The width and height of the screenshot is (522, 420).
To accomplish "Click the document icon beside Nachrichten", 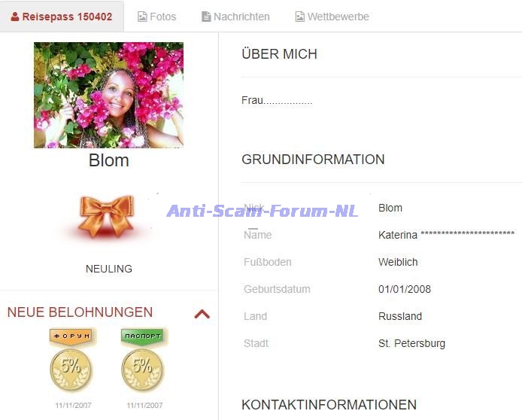I will (x=206, y=17).
